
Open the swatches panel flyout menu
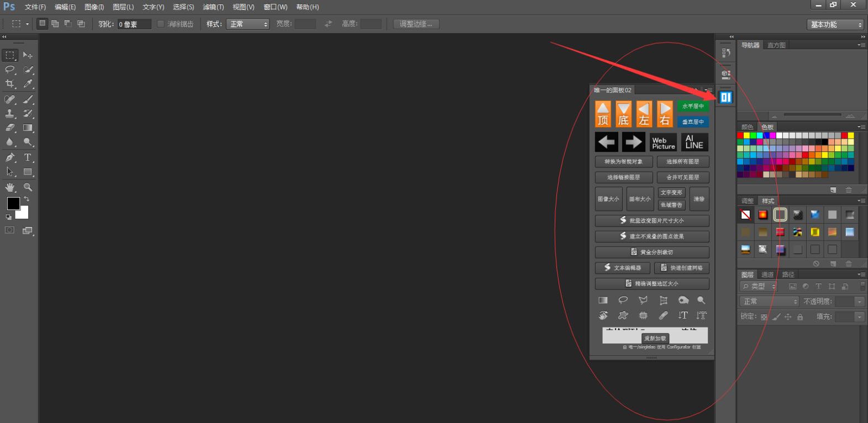point(861,126)
